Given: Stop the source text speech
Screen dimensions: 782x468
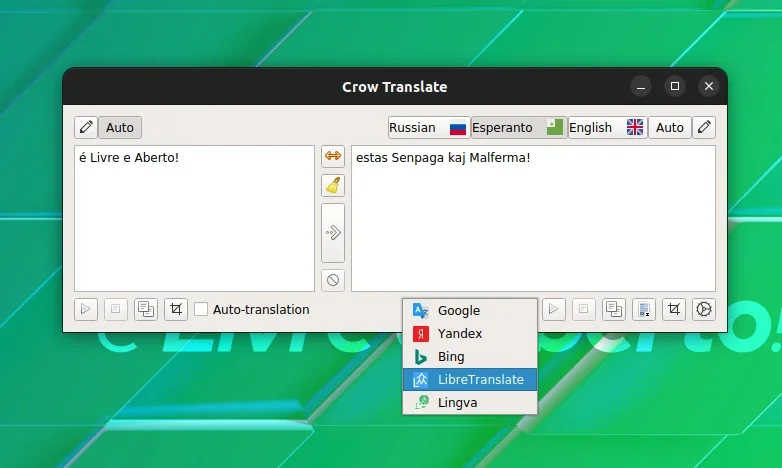Looking at the screenshot, I should [116, 309].
